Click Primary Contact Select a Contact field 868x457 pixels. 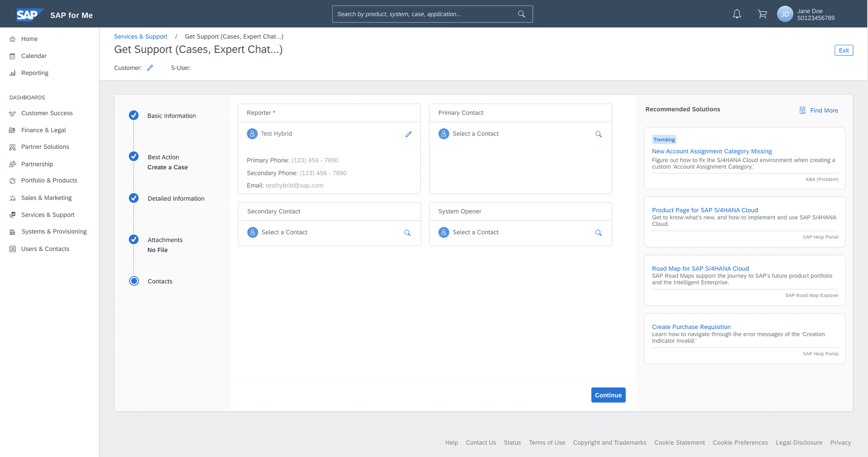coord(520,134)
